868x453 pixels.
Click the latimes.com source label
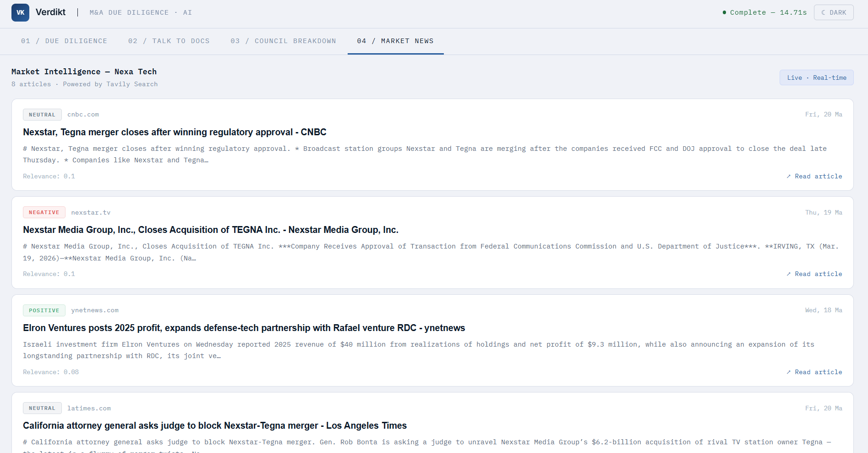click(89, 408)
